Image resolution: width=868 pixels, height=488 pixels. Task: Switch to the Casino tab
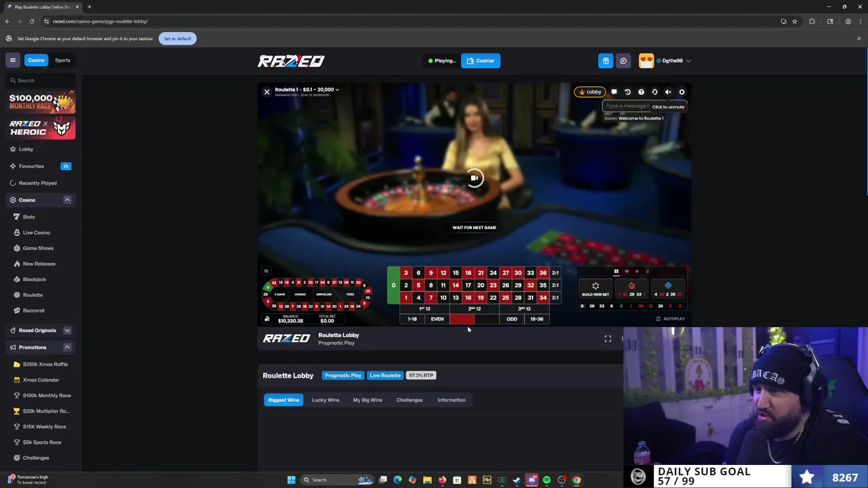[36, 60]
